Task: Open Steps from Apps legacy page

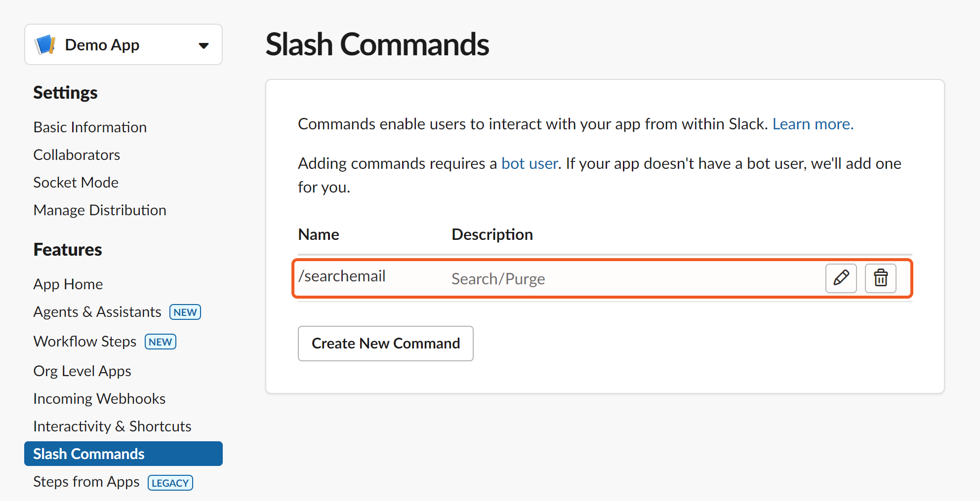Action: click(x=86, y=482)
